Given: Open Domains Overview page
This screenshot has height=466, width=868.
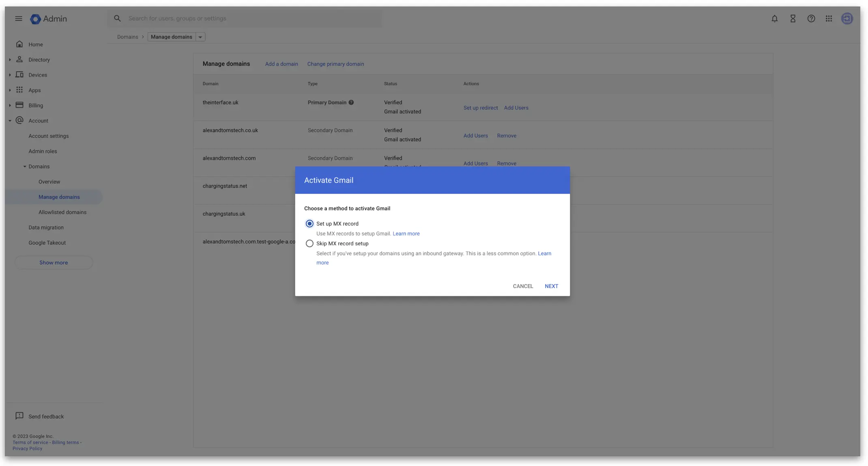Looking at the screenshot, I should [x=49, y=182].
